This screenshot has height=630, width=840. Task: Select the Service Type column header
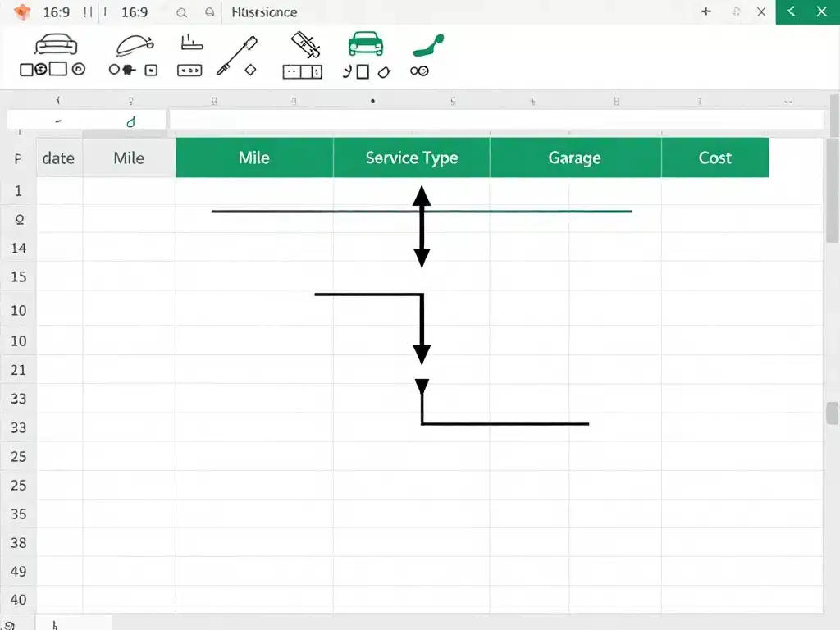(411, 157)
